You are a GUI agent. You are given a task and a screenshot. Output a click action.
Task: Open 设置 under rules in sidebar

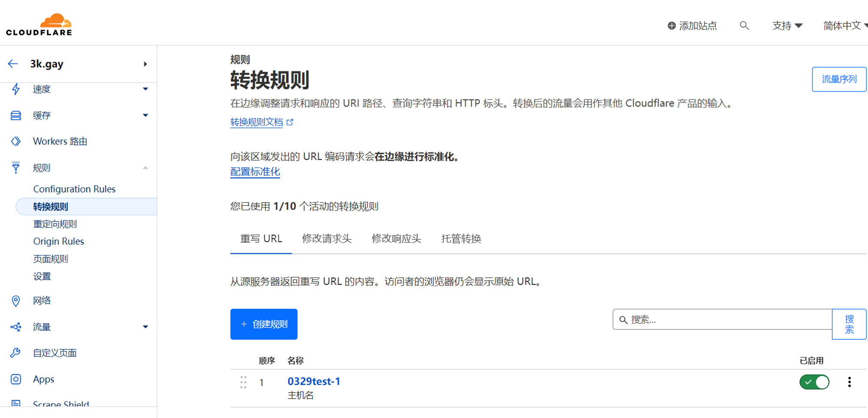point(42,276)
